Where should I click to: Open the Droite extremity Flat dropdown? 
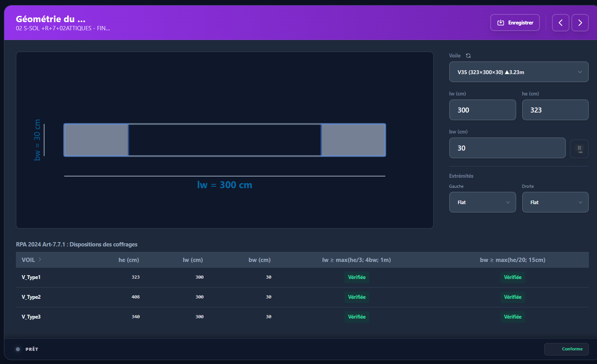(555, 202)
